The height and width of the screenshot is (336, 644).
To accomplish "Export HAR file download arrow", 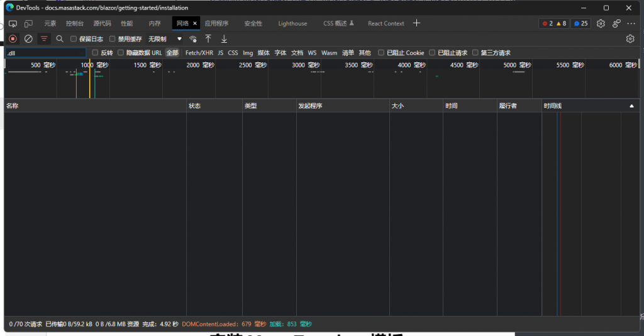I will tap(224, 38).
